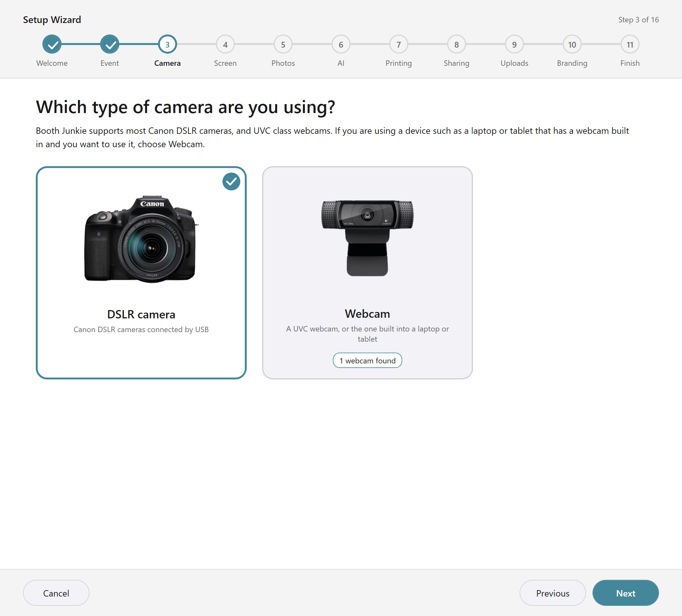682x616 pixels.
Task: Jump to step 5 Photos
Action: pyautogui.click(x=283, y=44)
